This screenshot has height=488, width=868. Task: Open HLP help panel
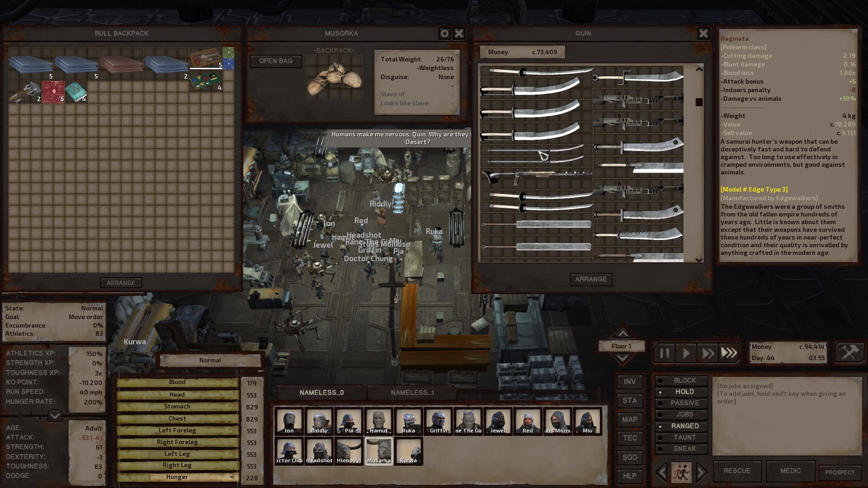630,476
